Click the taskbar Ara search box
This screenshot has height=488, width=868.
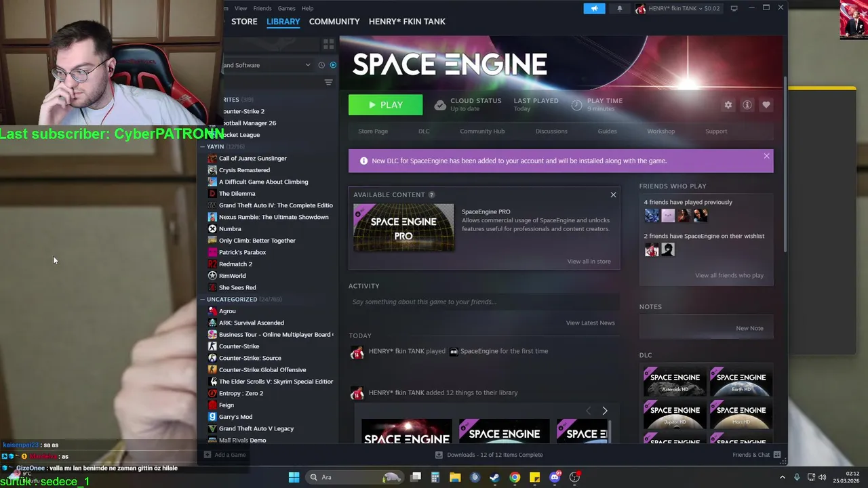pyautogui.click(x=353, y=477)
